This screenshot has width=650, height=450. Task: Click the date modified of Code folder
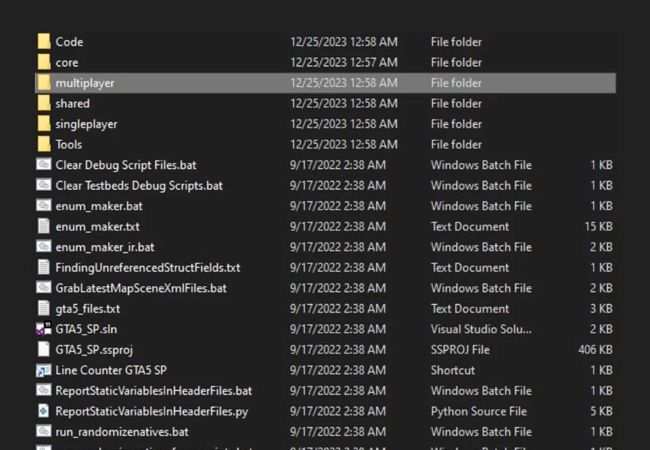coord(344,42)
